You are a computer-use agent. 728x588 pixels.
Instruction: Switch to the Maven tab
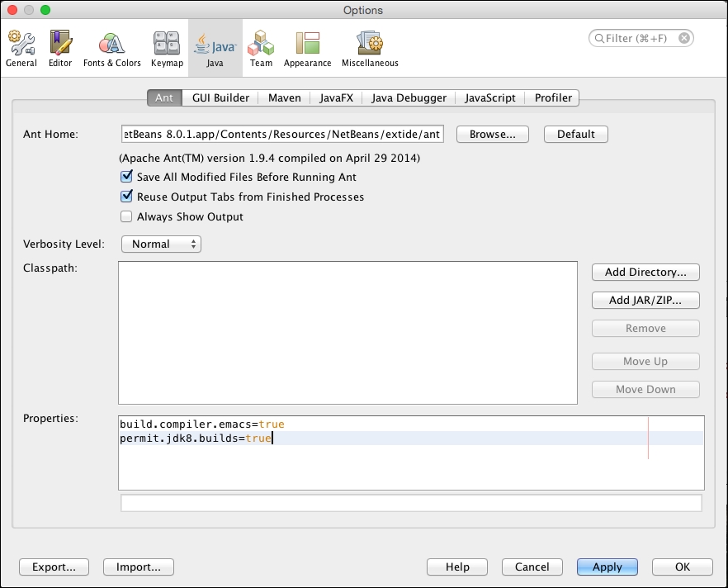[284, 97]
